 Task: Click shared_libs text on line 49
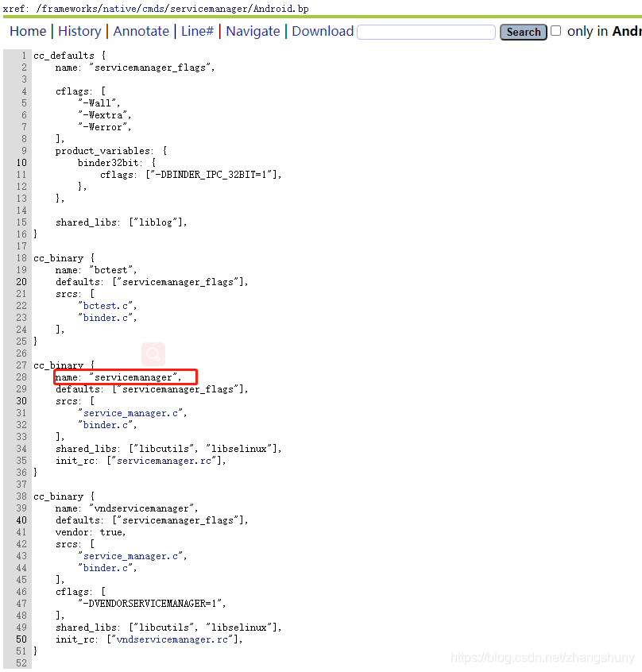(x=168, y=628)
